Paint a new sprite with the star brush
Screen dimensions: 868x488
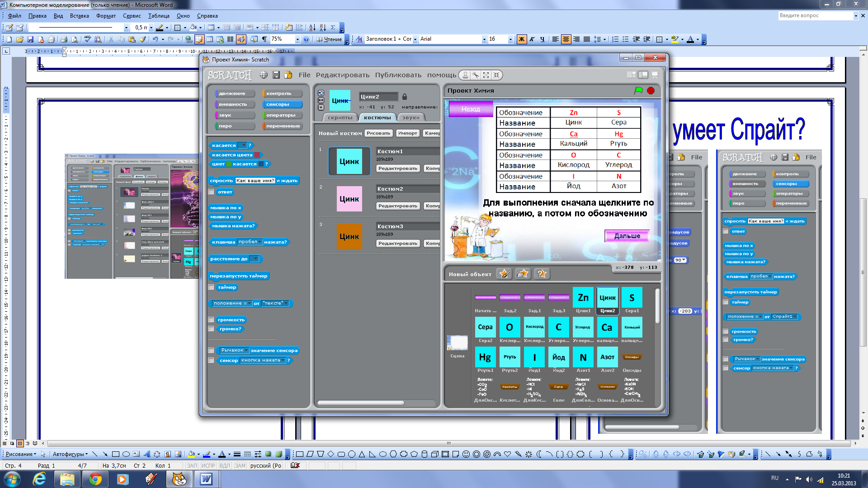pos(505,274)
